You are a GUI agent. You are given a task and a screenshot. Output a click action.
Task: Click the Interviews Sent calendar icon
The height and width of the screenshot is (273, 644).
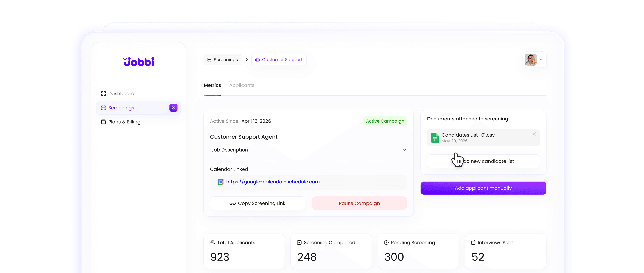tap(473, 242)
